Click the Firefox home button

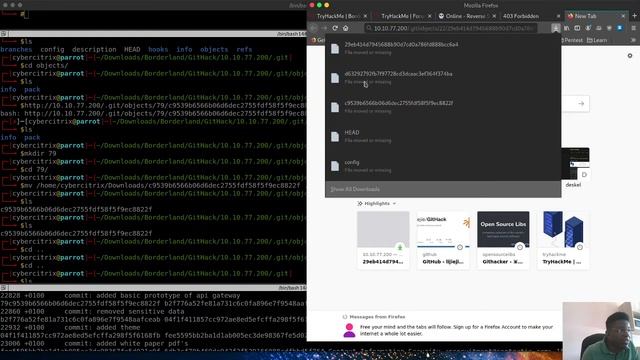coord(346,28)
